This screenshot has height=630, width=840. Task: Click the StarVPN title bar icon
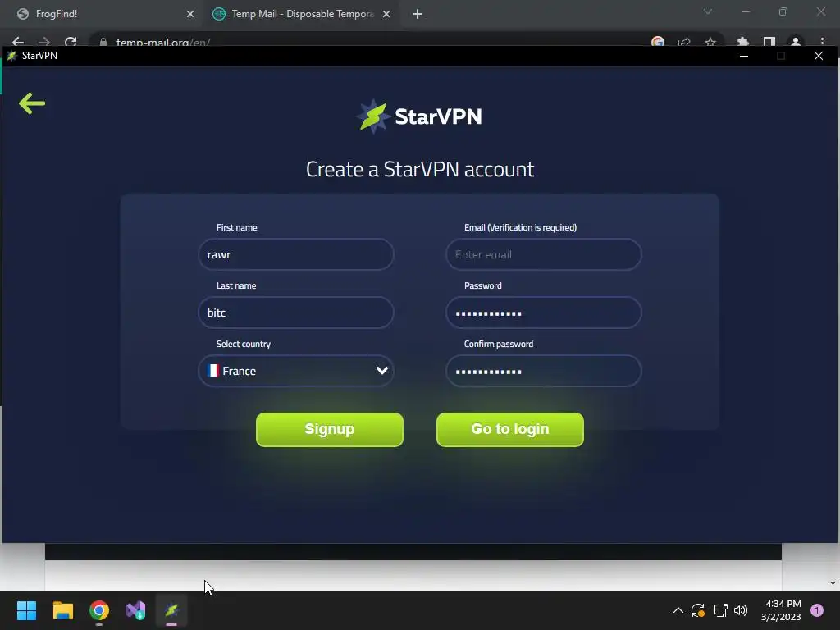pos(12,56)
